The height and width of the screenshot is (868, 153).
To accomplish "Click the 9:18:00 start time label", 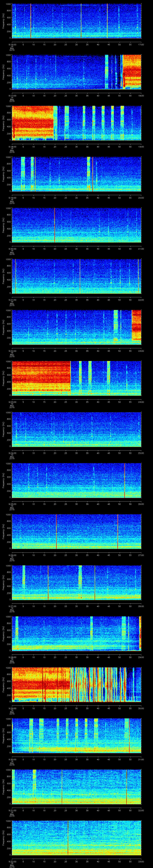I will (x=12, y=146).
